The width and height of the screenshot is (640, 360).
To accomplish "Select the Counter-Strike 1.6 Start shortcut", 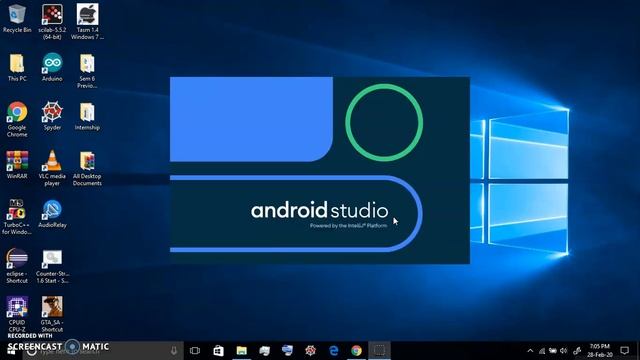I will [52, 266].
